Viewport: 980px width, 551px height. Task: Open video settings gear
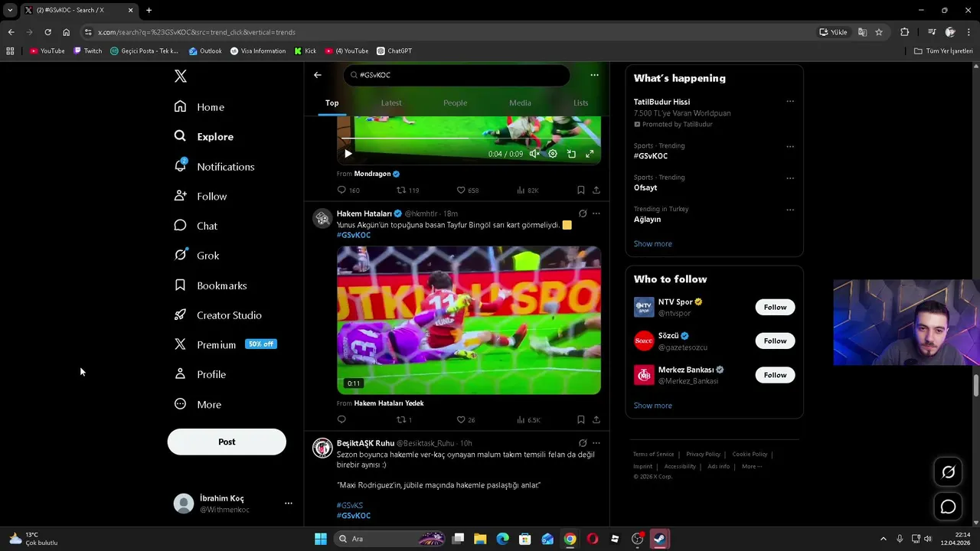[x=553, y=154]
